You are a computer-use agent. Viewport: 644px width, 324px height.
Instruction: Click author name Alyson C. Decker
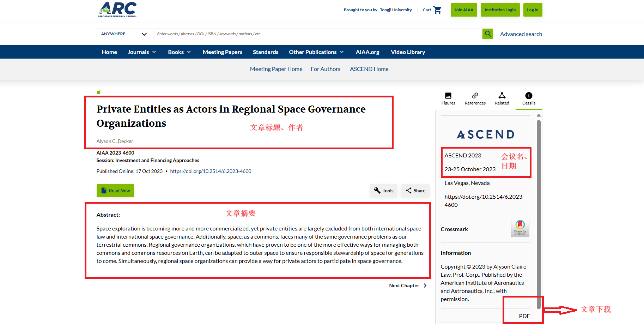115,141
